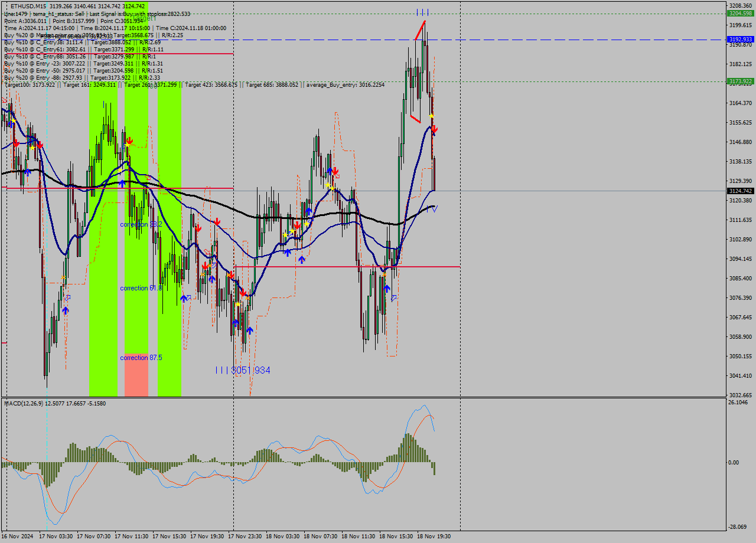
Task: Click the 3076.390 price scale label
Action: point(740,297)
